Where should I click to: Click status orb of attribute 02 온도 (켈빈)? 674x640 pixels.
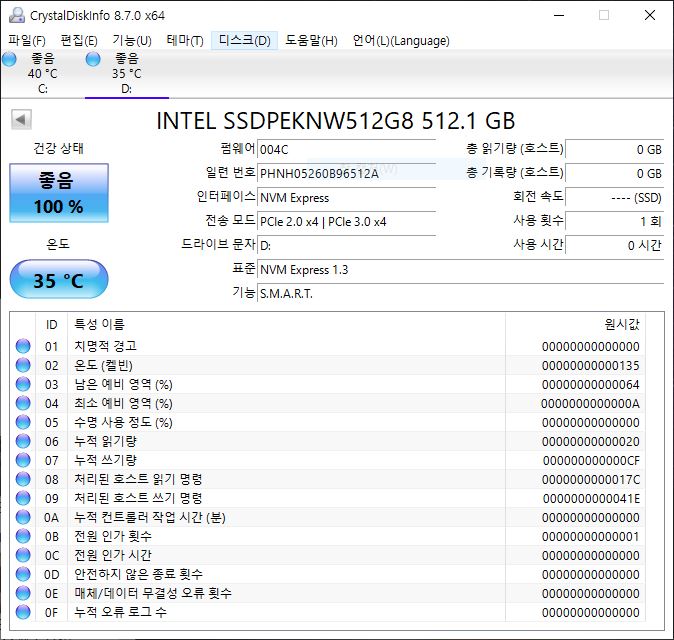click(x=23, y=365)
